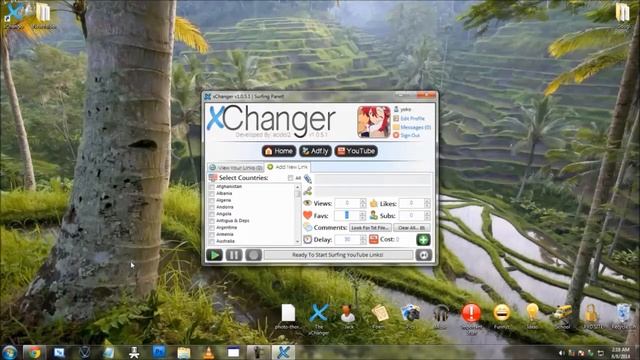
Task: Click the heart icon next to Favs
Action: tap(307, 215)
